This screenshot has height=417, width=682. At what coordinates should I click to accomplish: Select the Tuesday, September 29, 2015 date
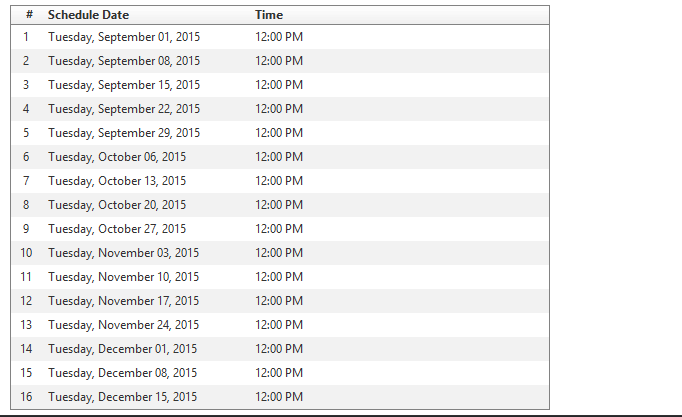pos(124,133)
